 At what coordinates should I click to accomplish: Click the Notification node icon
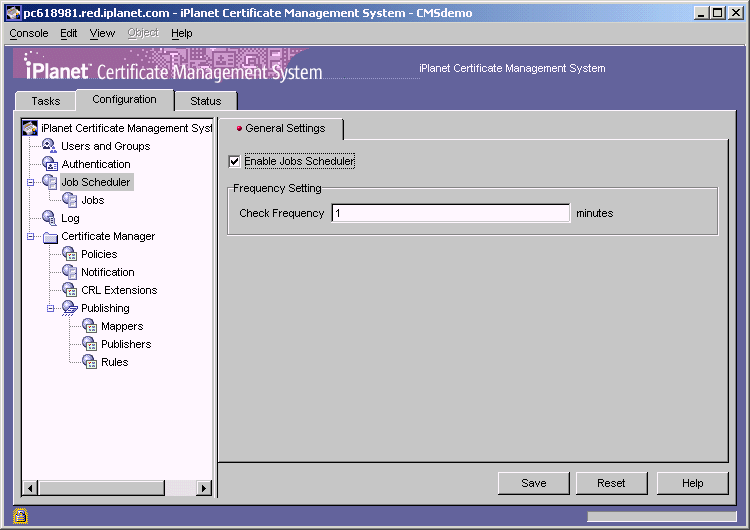click(70, 272)
